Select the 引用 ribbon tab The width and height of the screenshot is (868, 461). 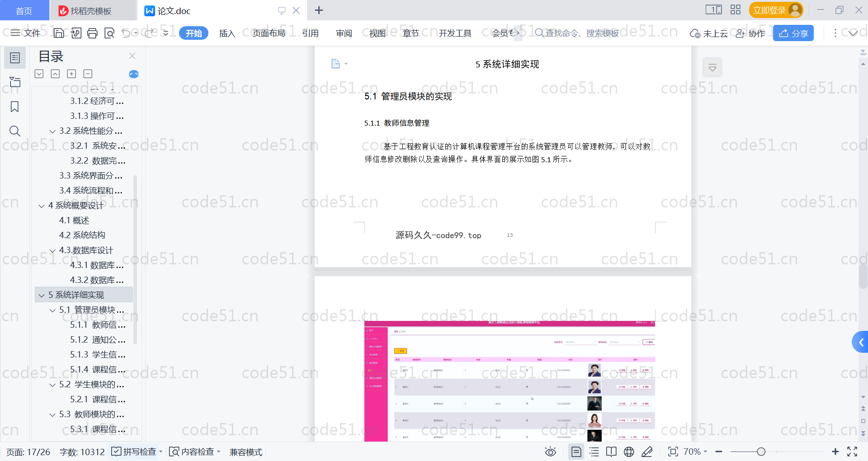[x=311, y=33]
